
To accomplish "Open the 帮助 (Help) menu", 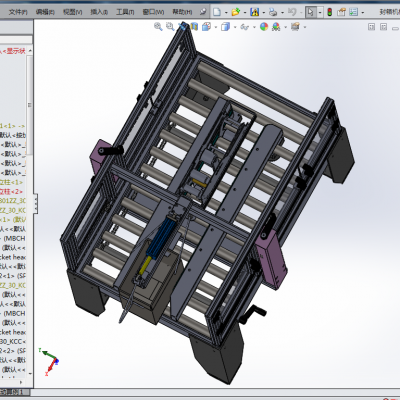I will pyautogui.click(x=182, y=12).
